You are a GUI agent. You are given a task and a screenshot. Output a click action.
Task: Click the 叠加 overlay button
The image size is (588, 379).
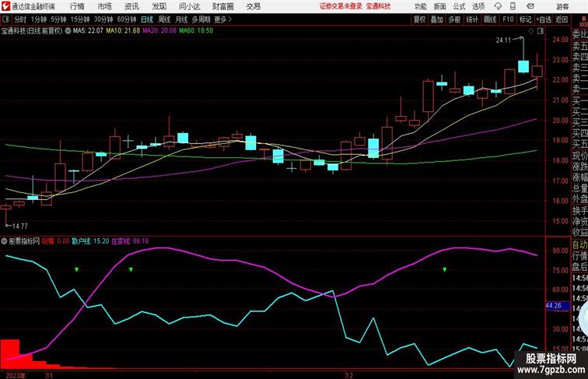click(437, 19)
